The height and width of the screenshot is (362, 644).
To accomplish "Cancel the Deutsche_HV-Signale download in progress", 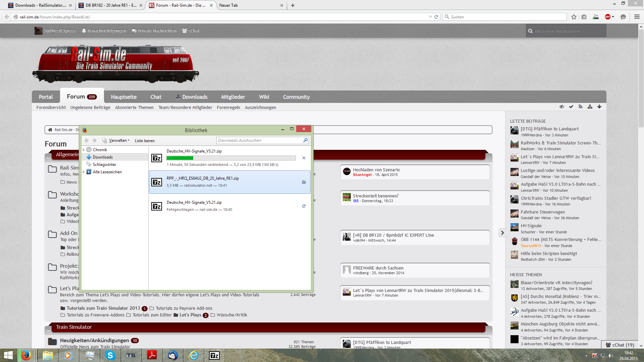I will [304, 158].
